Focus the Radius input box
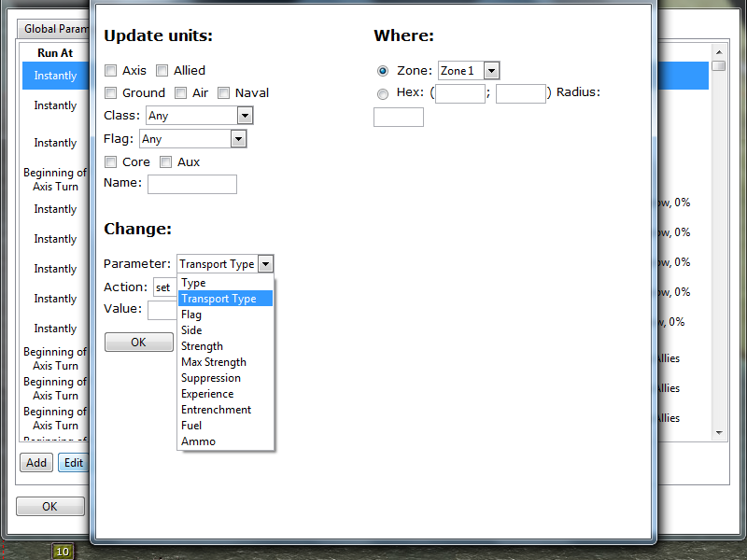 tap(399, 118)
